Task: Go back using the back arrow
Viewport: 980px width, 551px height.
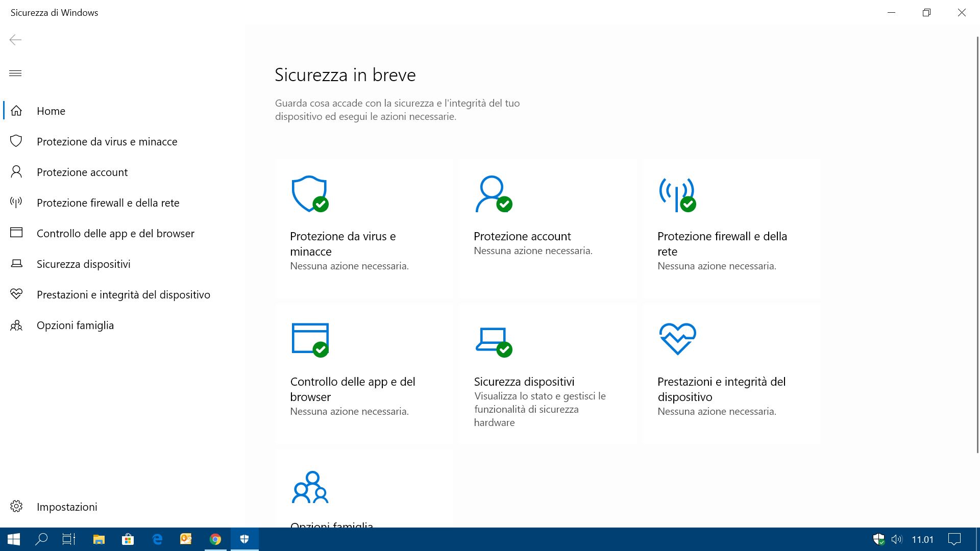Action: (15, 40)
